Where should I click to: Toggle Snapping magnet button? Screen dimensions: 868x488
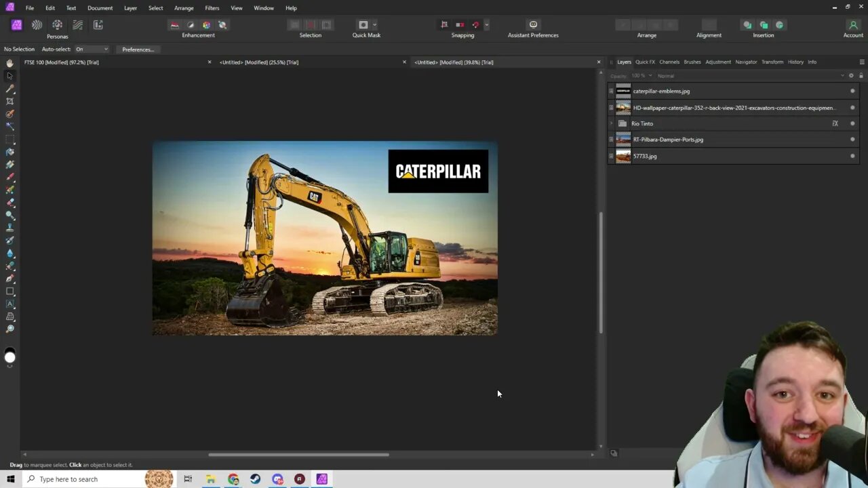tap(475, 25)
